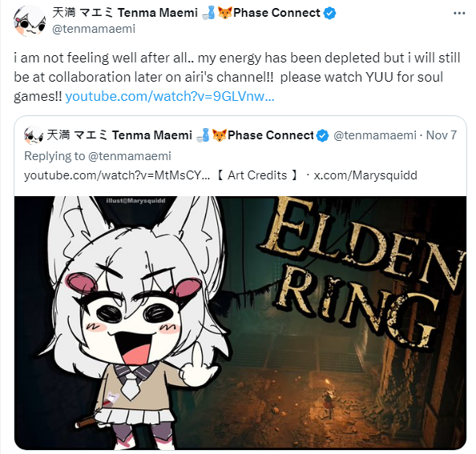Viewport: 476px width, 454px height.
Task: Click the sake bottle emoji in header name
Action: coord(209,13)
